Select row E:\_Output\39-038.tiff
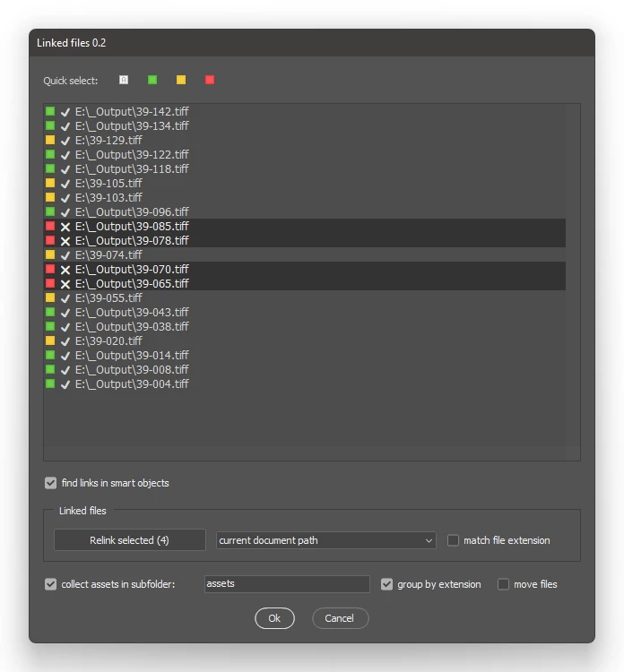The image size is (624, 672). 305,326
